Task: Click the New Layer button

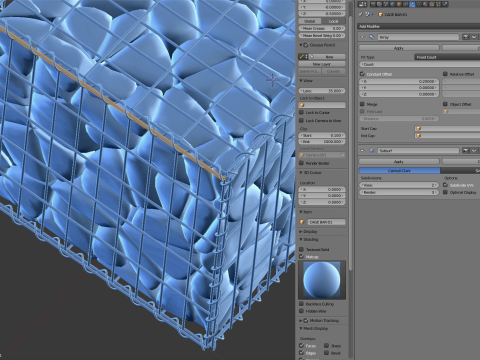Action: tap(322, 64)
